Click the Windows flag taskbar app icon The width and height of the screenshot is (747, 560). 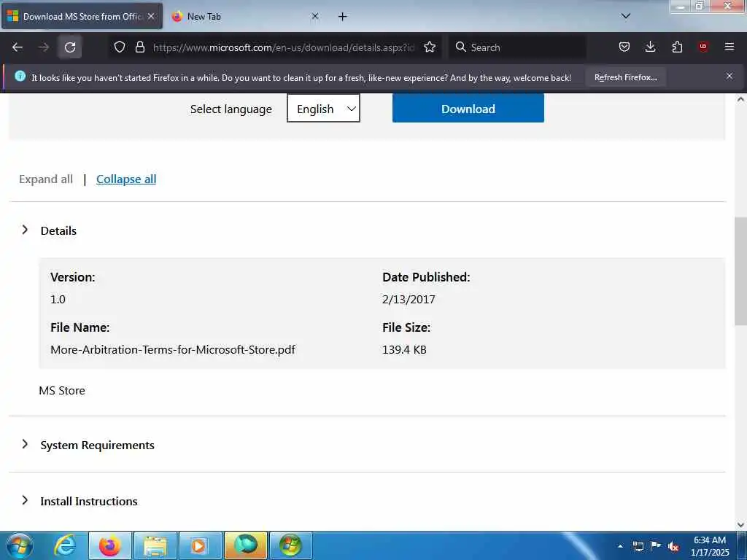(x=290, y=545)
